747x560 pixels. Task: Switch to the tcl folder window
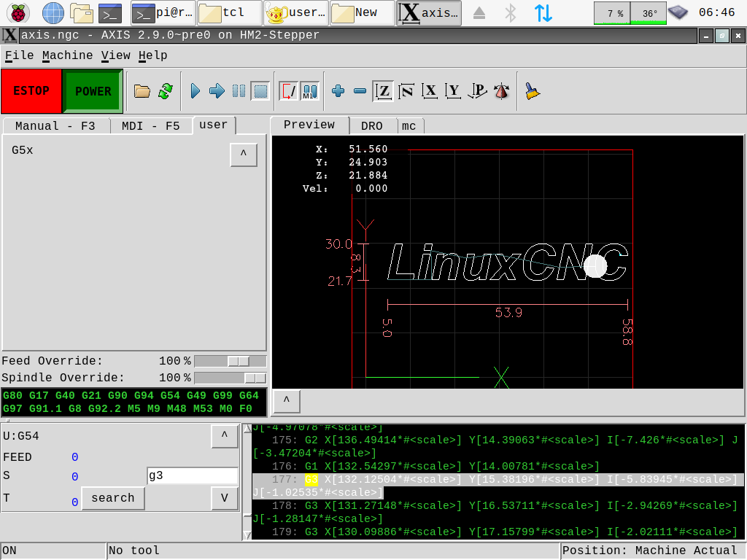229,13
